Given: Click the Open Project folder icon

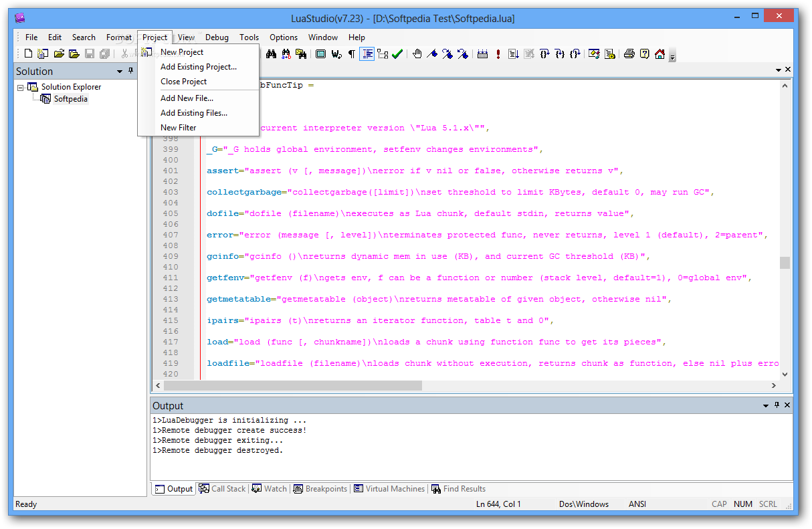Looking at the screenshot, I should tap(74, 54).
